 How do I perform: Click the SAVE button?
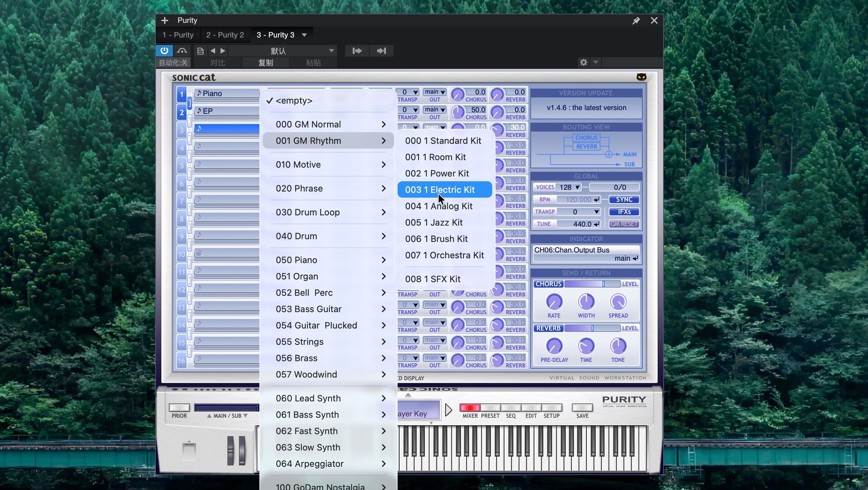click(x=582, y=408)
